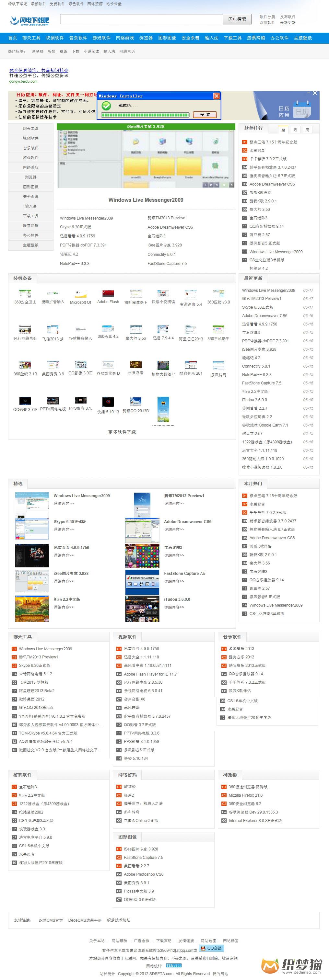Go to slide 3 of the featured slideshow
The height and width of the screenshot is (980, 329).
(217, 185)
